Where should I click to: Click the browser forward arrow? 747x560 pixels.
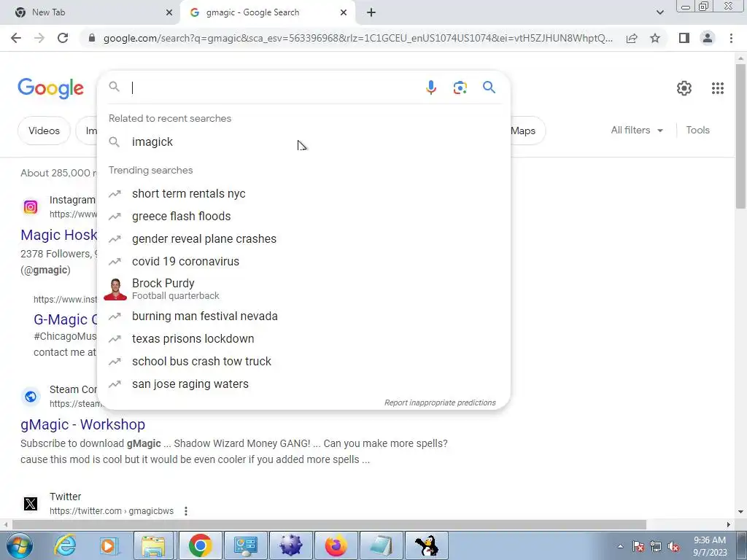pyautogui.click(x=39, y=38)
